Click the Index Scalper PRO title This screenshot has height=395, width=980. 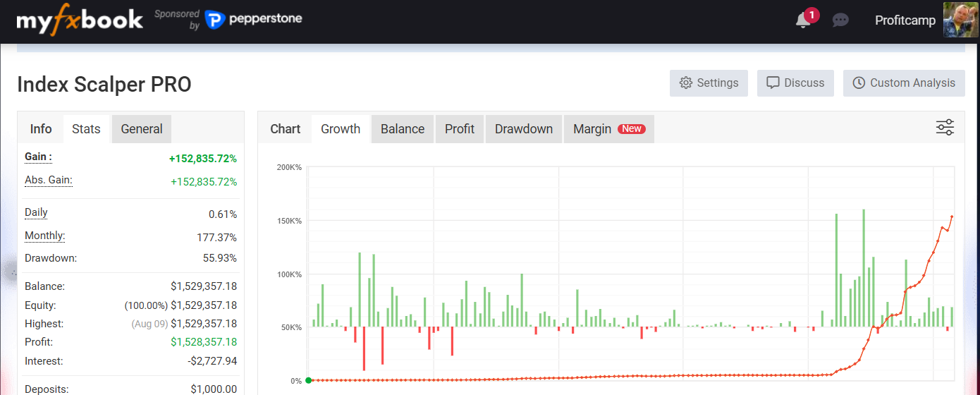(x=104, y=85)
